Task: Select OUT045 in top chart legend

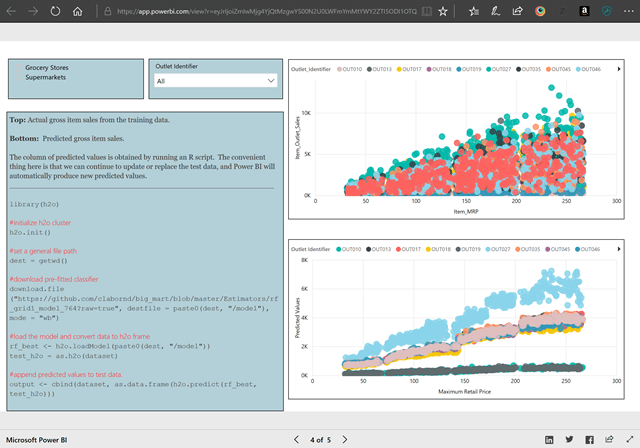Action: pyautogui.click(x=558, y=69)
